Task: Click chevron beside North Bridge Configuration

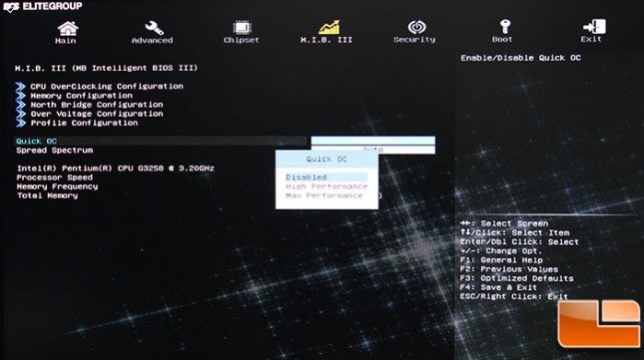Action: [21, 105]
